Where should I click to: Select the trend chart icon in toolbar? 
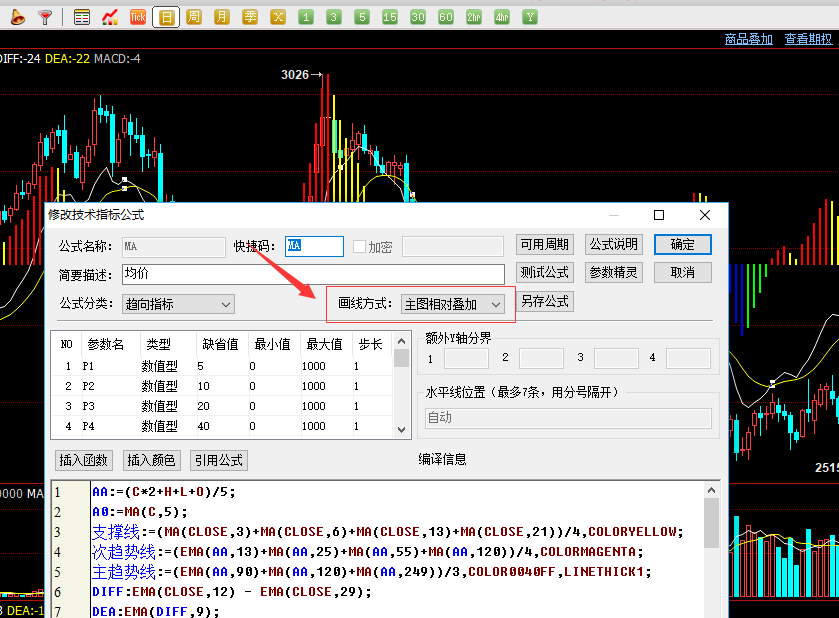pyautogui.click(x=110, y=16)
